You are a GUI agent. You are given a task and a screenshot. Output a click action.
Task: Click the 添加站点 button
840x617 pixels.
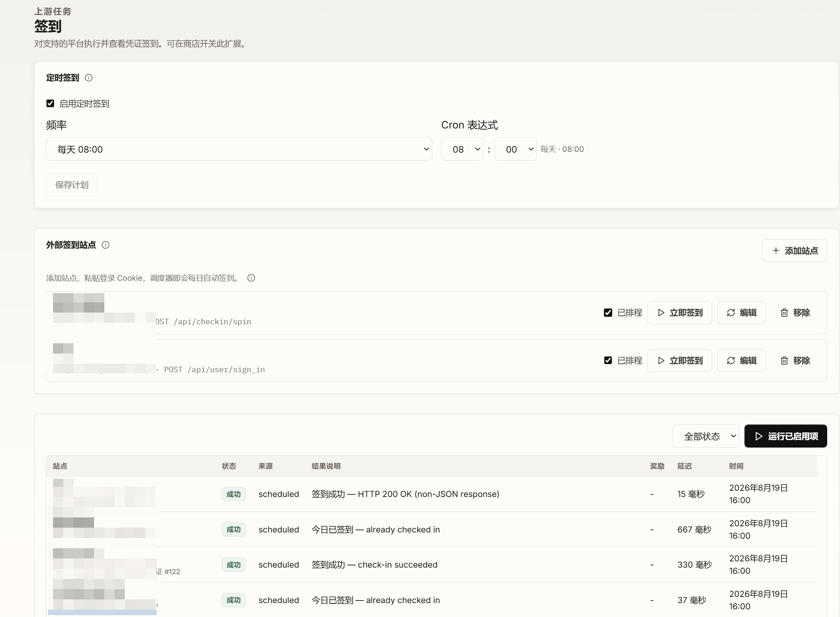pyautogui.click(x=795, y=251)
